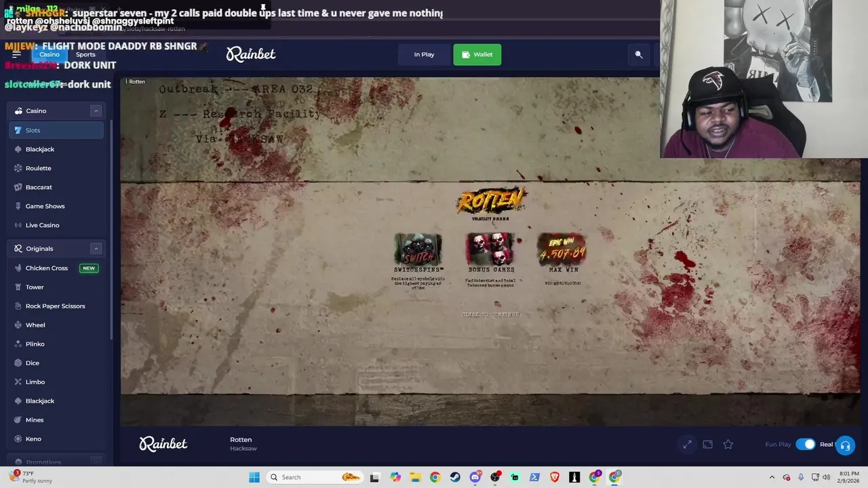Open Discord from the taskbar
The image size is (868, 488).
tap(475, 477)
